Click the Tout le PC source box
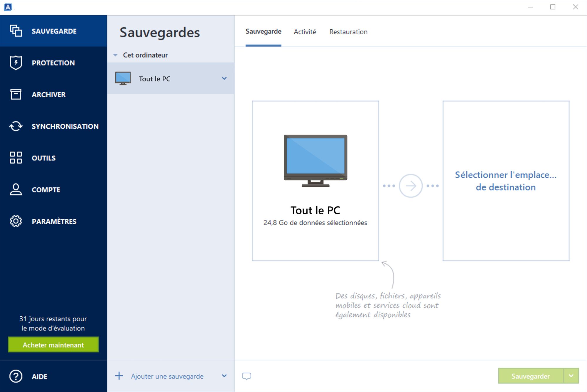Screen dimensions: 587x392 point(315,181)
